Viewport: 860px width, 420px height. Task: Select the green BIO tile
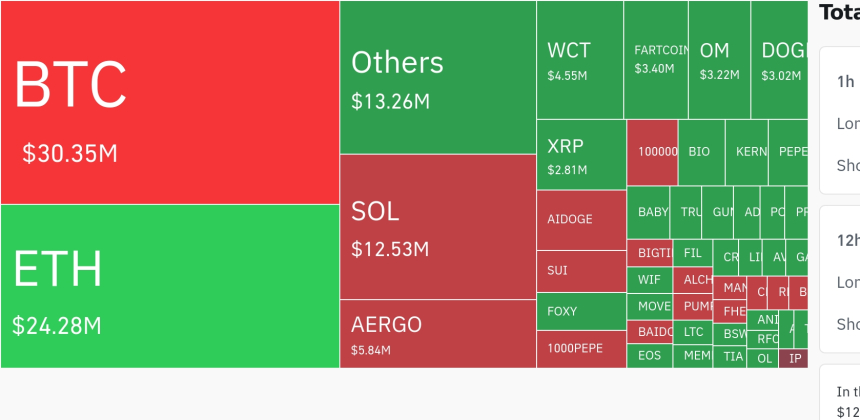(701, 152)
